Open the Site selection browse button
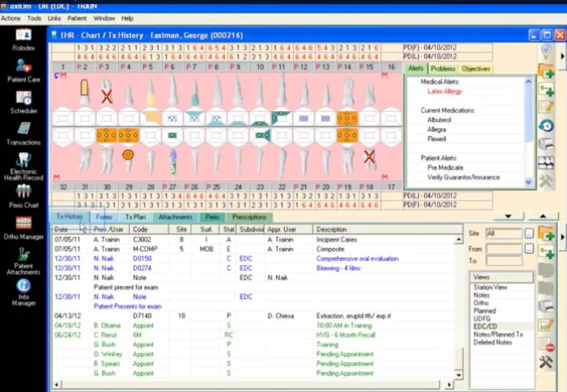 pos(529,233)
